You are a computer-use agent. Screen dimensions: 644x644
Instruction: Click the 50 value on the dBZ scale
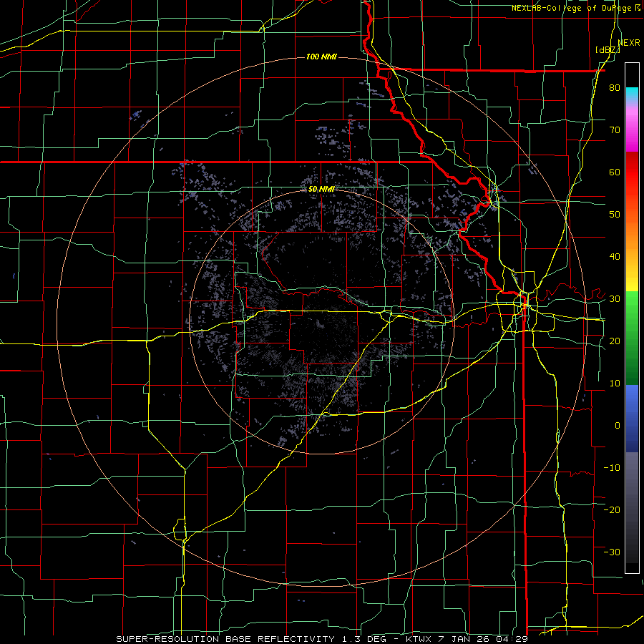[x=615, y=215]
